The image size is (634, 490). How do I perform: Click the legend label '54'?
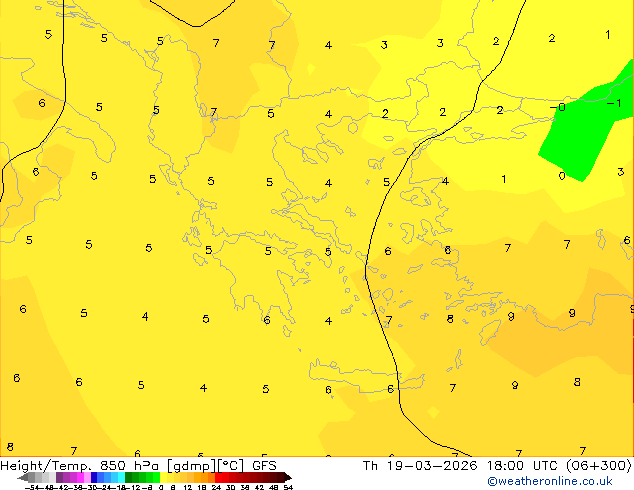click(288, 488)
